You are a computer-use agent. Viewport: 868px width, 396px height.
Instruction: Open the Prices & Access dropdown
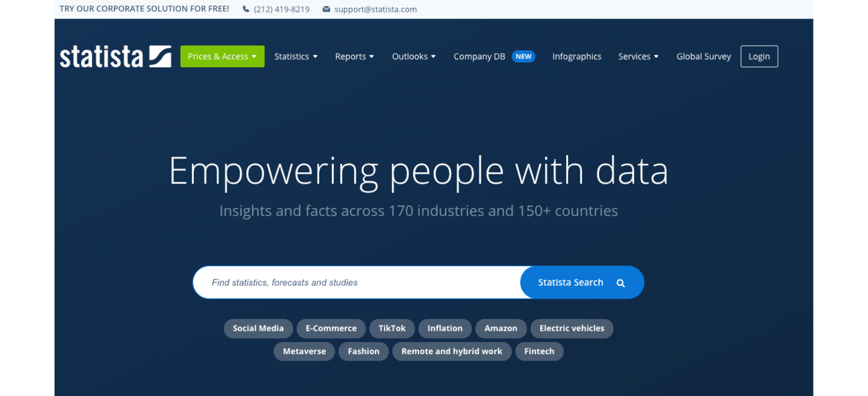point(222,57)
